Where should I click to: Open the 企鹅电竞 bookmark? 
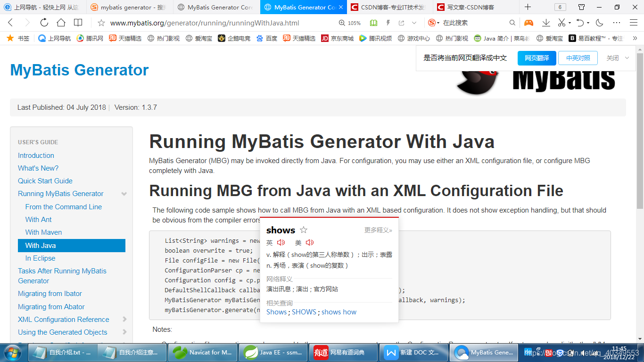tap(234, 38)
